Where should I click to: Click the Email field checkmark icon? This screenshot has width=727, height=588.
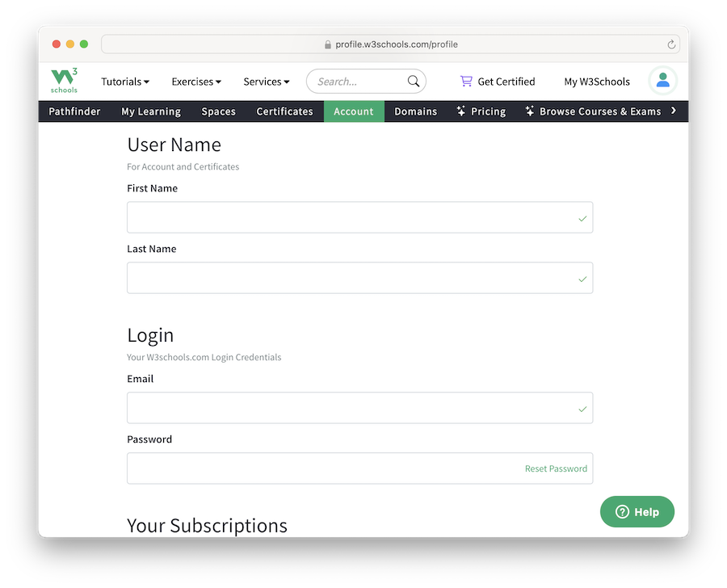[x=582, y=409]
